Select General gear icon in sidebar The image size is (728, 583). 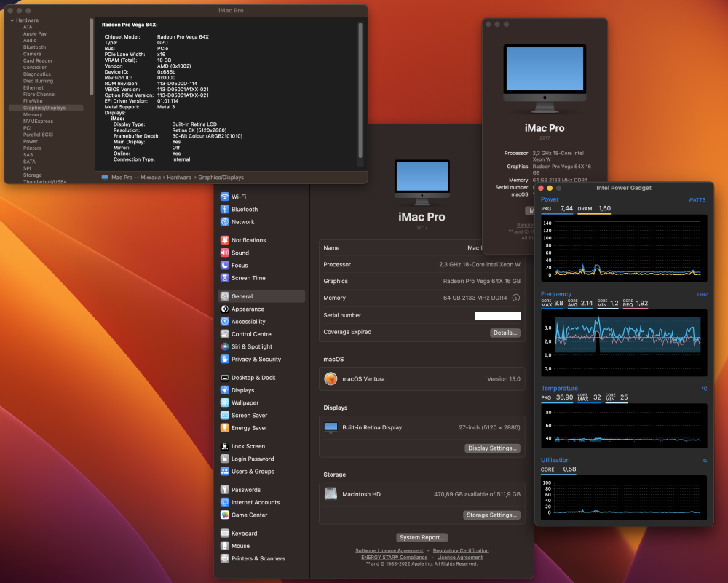(x=225, y=296)
